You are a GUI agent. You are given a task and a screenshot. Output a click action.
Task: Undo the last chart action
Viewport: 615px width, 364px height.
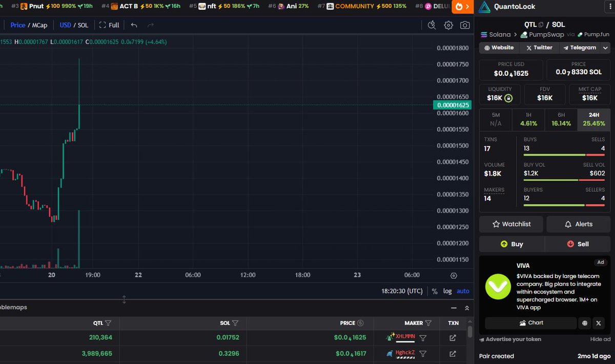[134, 25]
